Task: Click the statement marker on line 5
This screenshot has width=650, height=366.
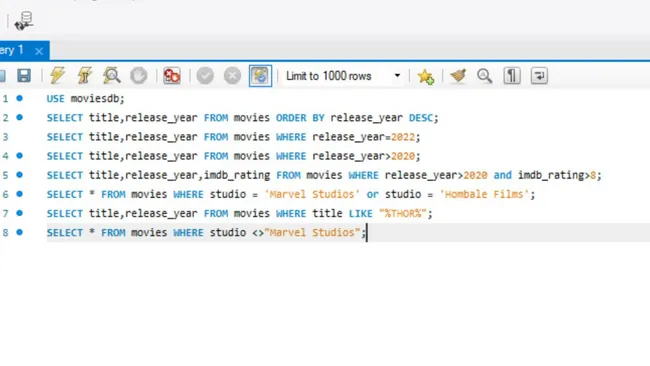Action: (x=19, y=175)
